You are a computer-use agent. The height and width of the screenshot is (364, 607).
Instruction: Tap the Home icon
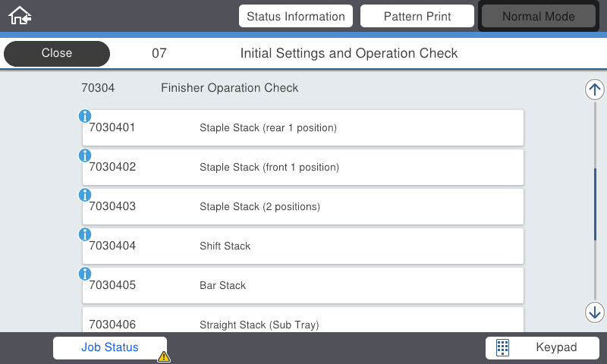coord(19,15)
